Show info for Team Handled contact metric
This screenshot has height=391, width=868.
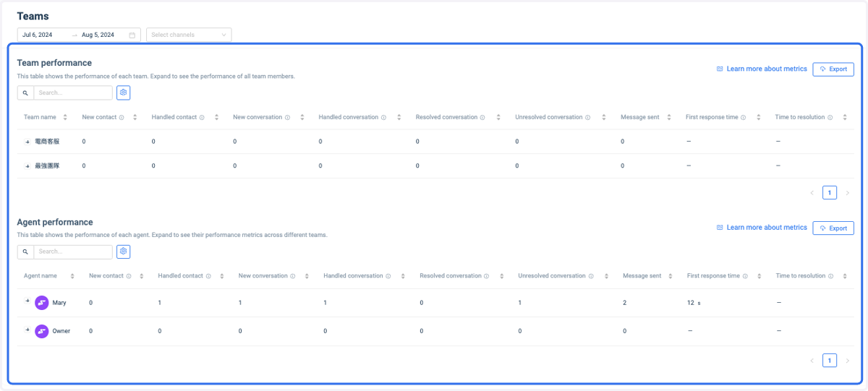tap(202, 117)
